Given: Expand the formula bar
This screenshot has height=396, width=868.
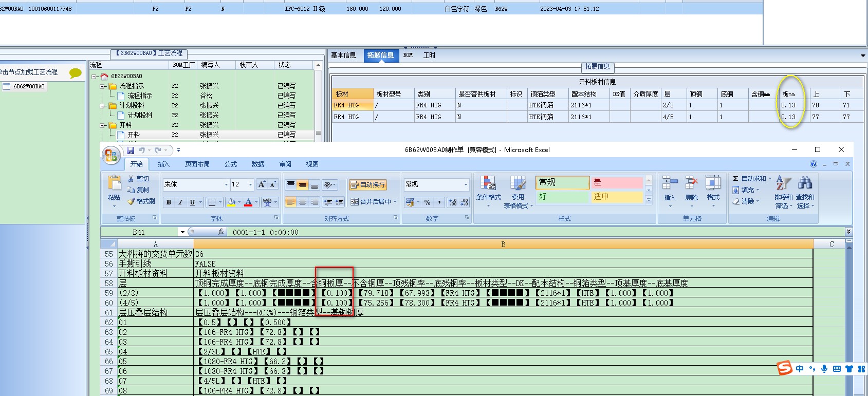Looking at the screenshot, I should (x=848, y=232).
